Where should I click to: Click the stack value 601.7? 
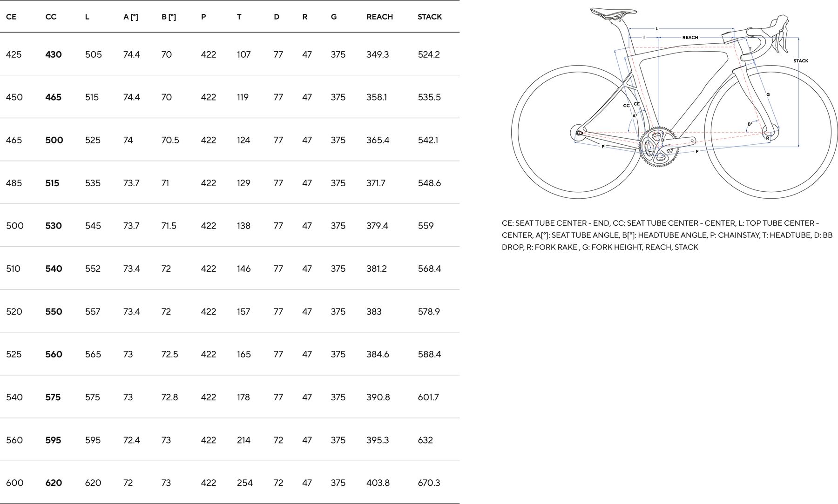428,397
